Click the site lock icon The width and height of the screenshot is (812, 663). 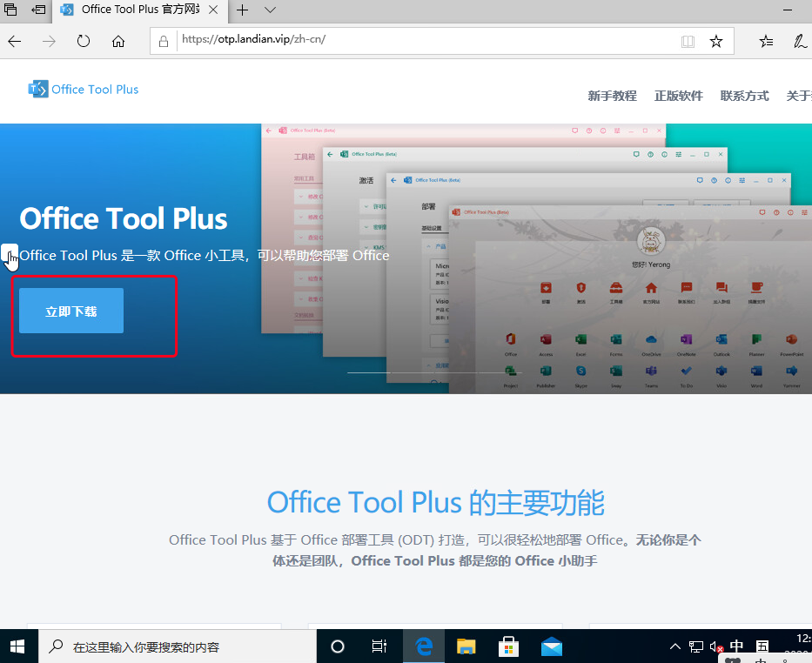point(163,42)
